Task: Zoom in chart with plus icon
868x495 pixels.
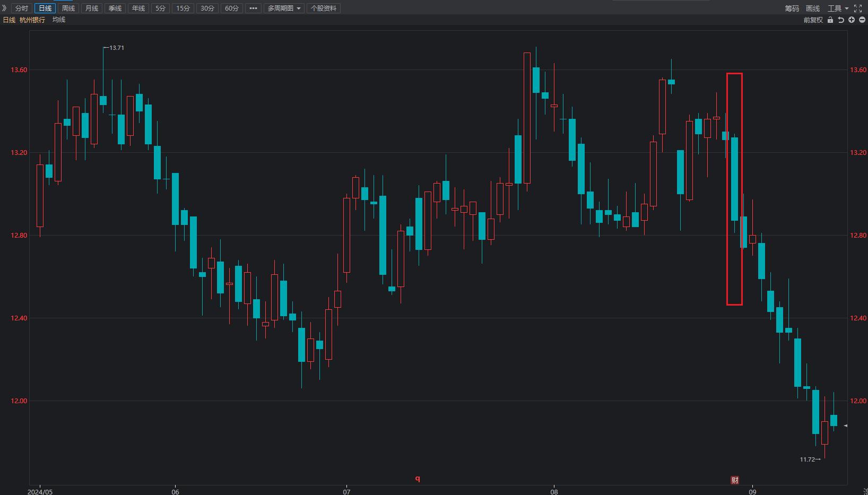Action: click(x=852, y=20)
